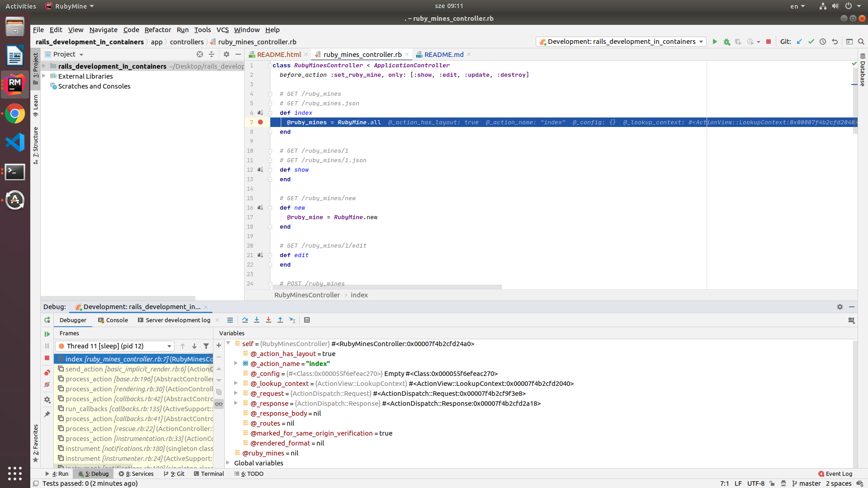The height and width of the screenshot is (488, 868).
Task: Select the run_callbacks [callbacks.rb:135] frame
Action: point(134,408)
